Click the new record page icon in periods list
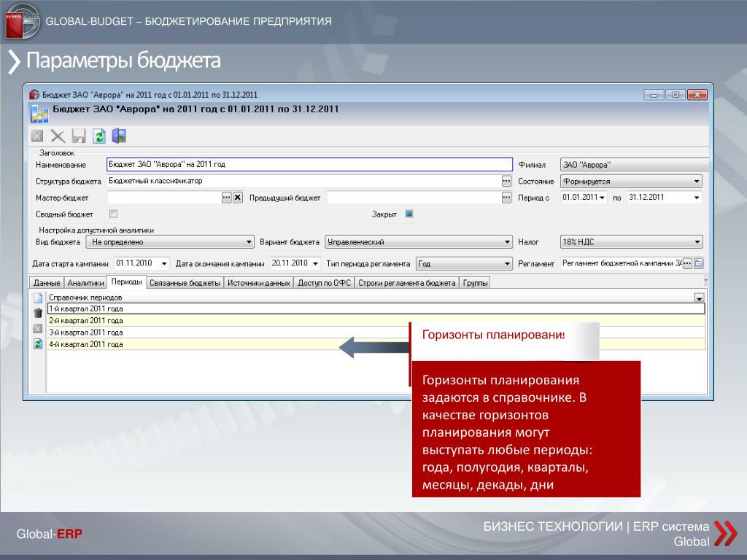The height and width of the screenshot is (560, 747). click(x=38, y=298)
